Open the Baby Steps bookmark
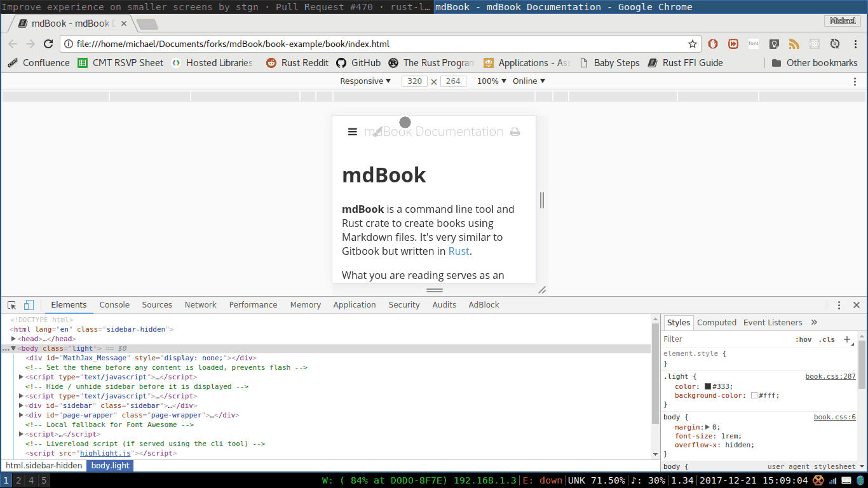Viewport: 868px width, 488px height. (x=609, y=63)
